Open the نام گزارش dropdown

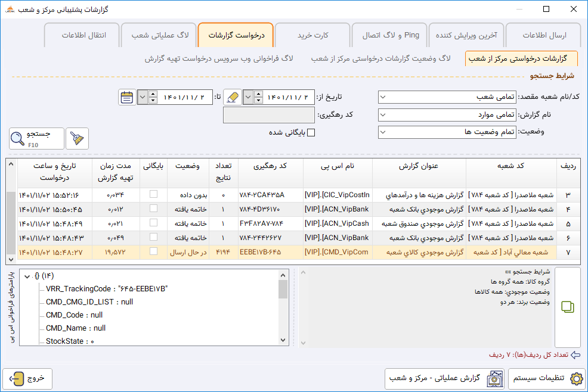point(382,114)
